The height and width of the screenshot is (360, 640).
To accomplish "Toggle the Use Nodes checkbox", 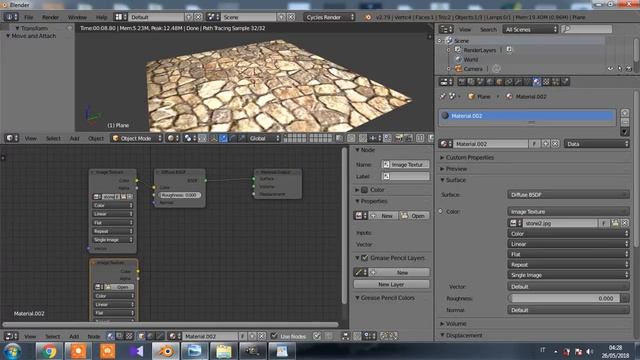I will click(x=274, y=336).
